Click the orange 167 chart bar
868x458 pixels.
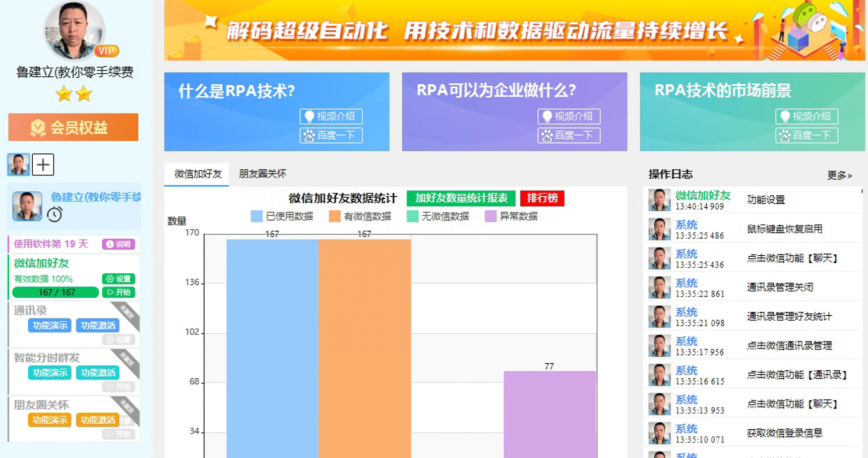364,348
